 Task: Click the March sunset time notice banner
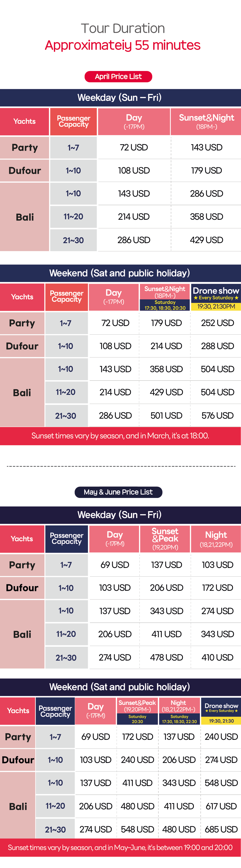[x=120, y=436]
